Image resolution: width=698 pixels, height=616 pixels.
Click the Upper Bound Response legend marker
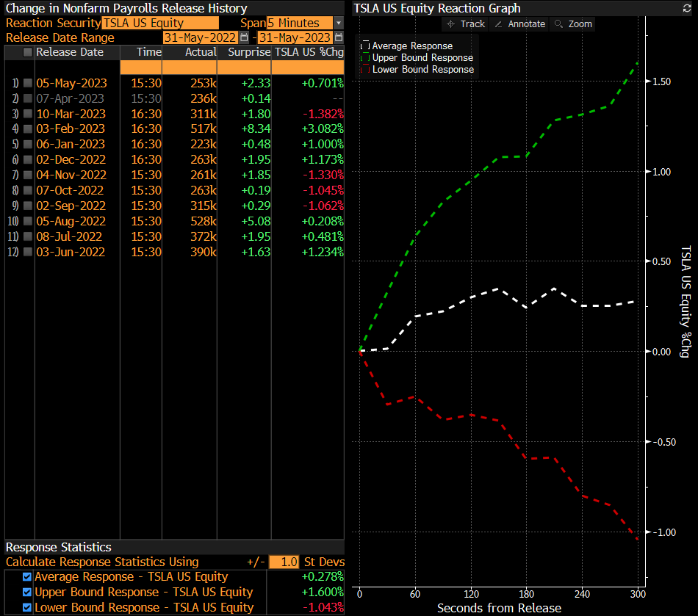click(365, 57)
